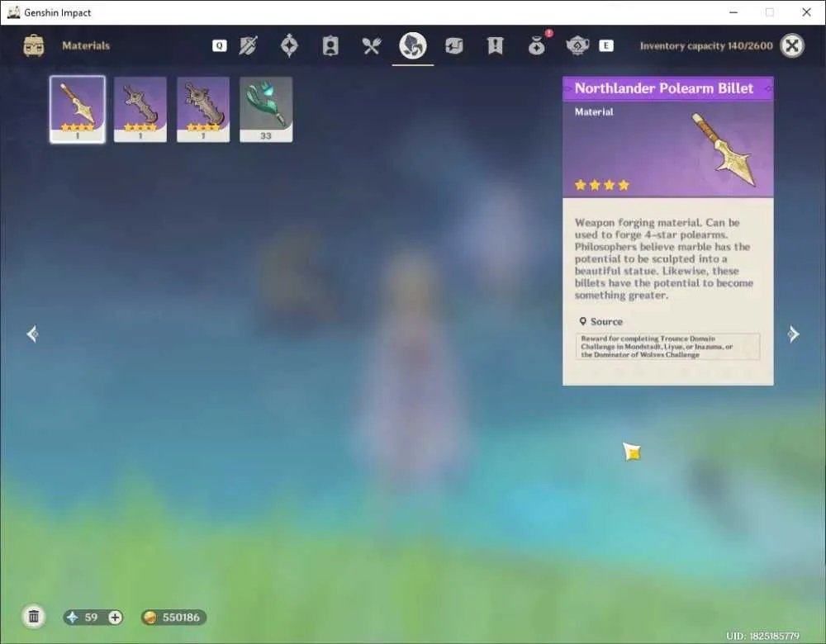Open the Trounce Domain source entry
Screen dimensions: 826x644
[x=668, y=347]
